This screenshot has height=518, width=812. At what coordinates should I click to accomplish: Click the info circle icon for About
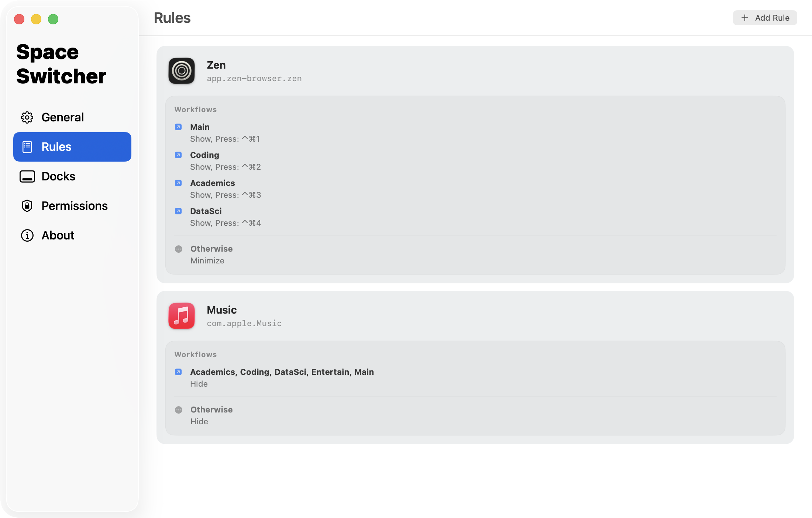27,235
